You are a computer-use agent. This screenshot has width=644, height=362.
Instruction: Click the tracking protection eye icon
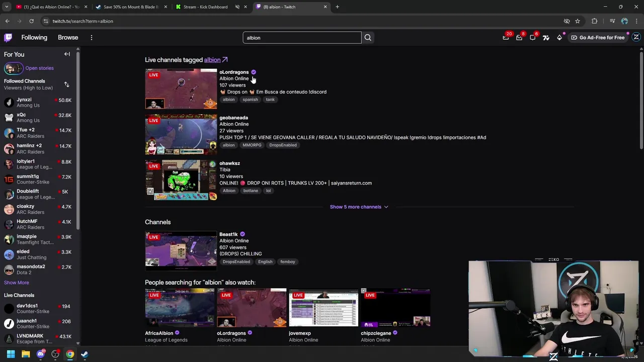coord(567,21)
